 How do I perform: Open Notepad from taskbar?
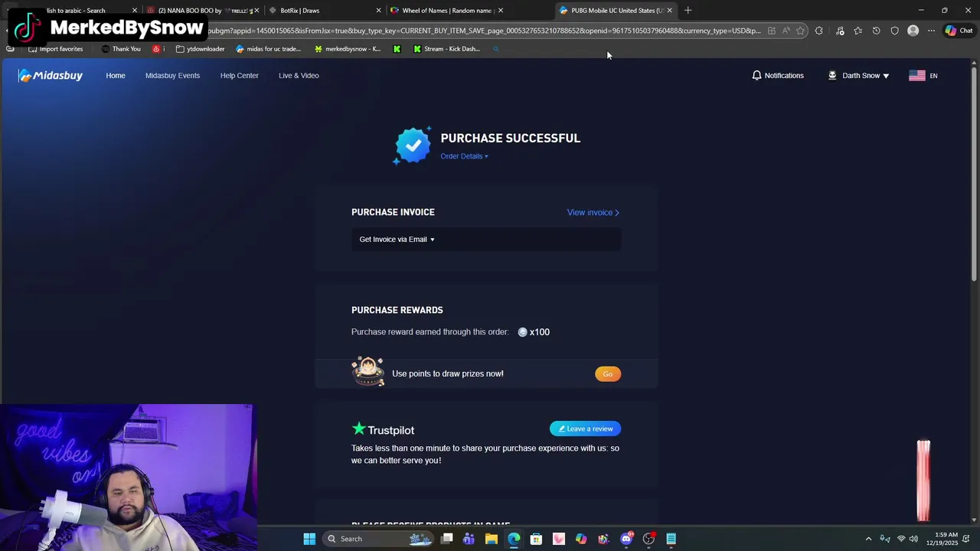tap(671, 539)
